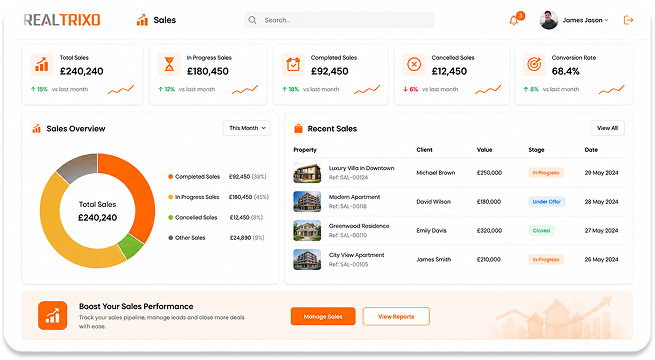
Task: Open Greenwood Residence thumbnail
Action: coord(307,231)
